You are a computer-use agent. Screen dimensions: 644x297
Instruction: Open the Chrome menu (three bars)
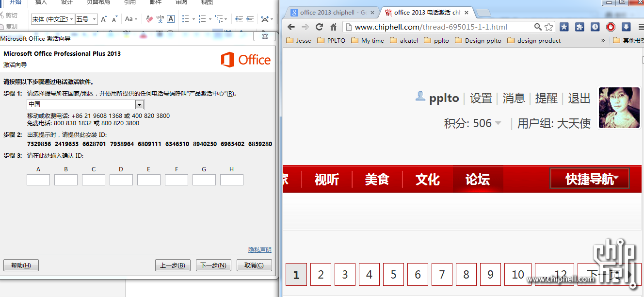(640, 27)
